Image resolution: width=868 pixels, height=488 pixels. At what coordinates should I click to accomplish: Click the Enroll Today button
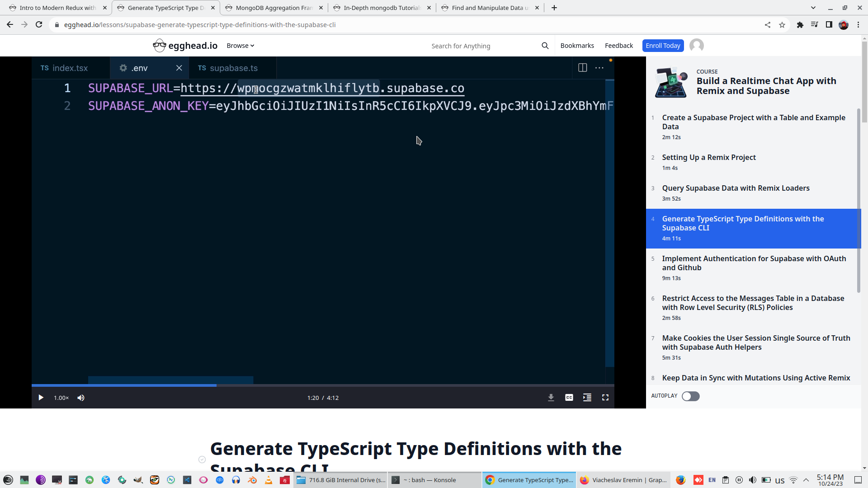click(x=662, y=46)
